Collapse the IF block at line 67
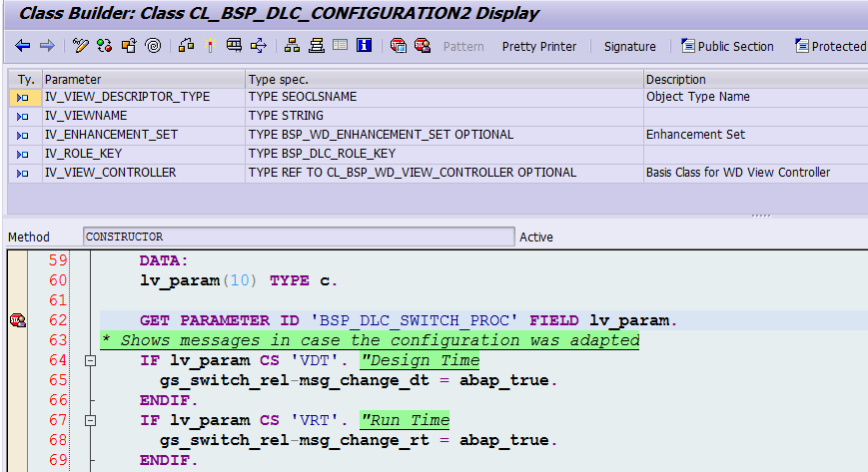 pos(91,420)
